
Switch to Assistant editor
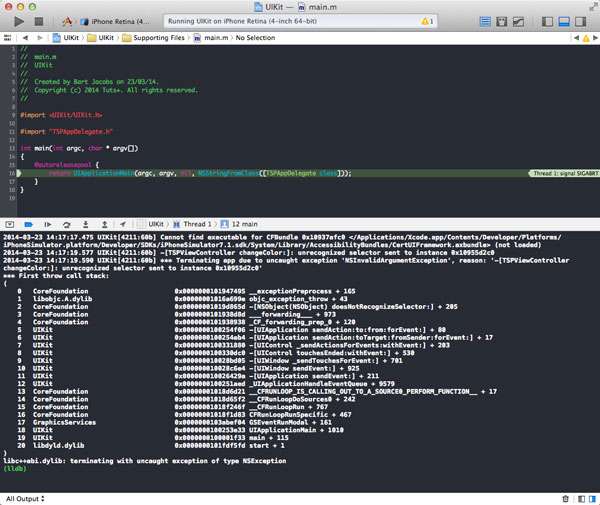click(x=501, y=21)
